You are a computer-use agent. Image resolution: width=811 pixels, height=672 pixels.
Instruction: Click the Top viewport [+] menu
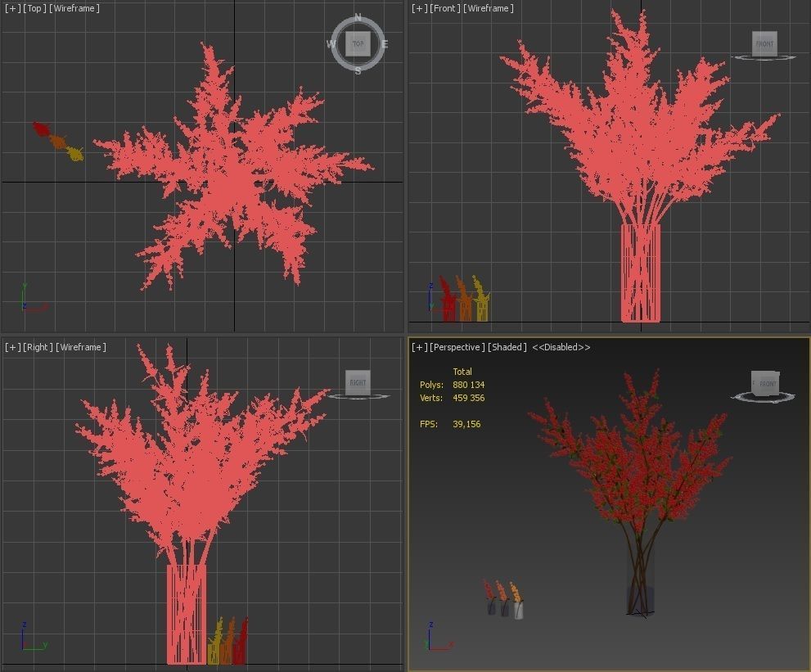12,8
